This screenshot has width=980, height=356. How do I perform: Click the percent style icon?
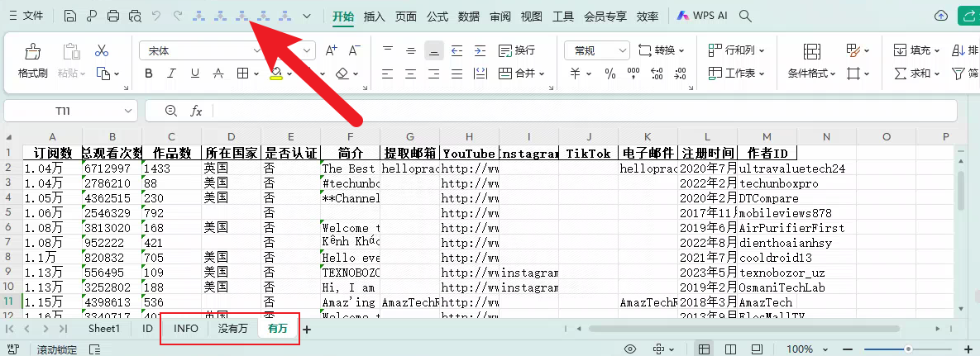click(x=610, y=74)
